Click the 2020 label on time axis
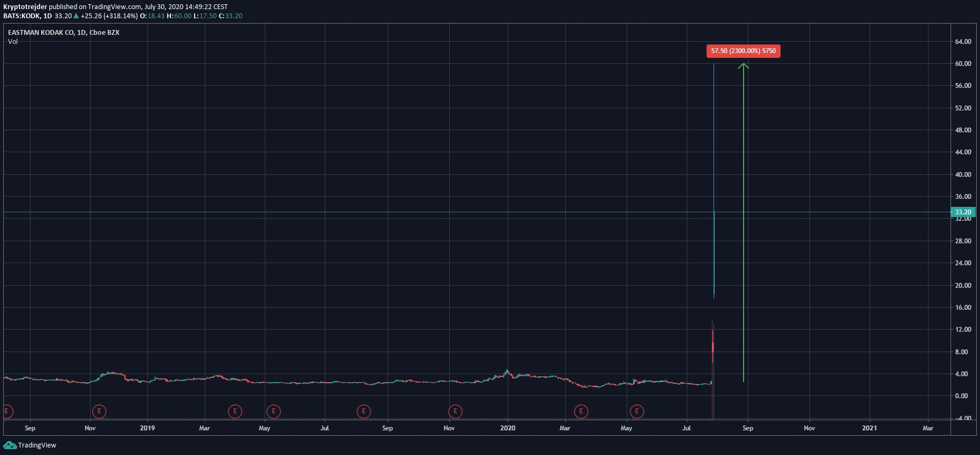Screen dimensions: 980x455 [x=508, y=428]
